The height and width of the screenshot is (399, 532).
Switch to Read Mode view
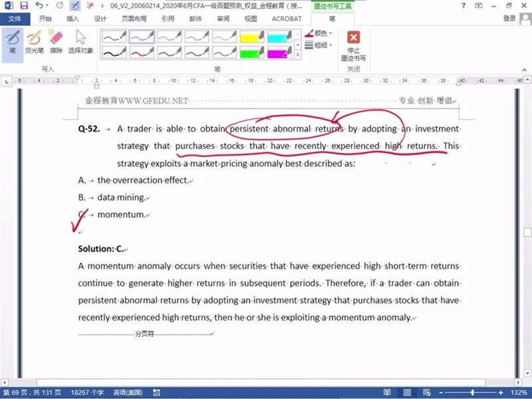click(x=387, y=392)
